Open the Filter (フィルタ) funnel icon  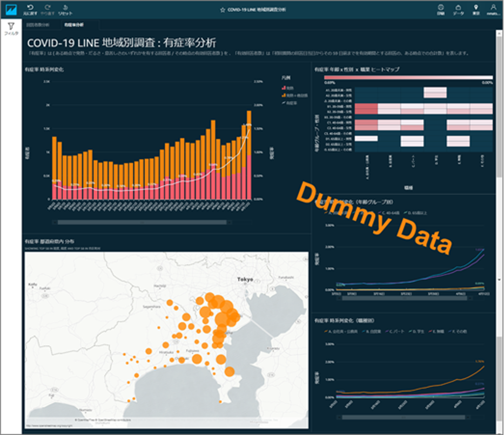[x=11, y=29]
